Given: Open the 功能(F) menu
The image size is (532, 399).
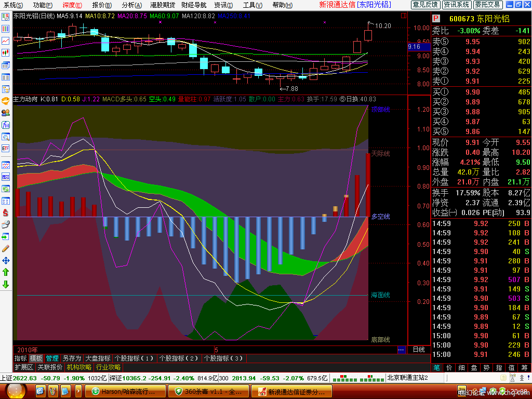Looking at the screenshot, I should 43,5.
